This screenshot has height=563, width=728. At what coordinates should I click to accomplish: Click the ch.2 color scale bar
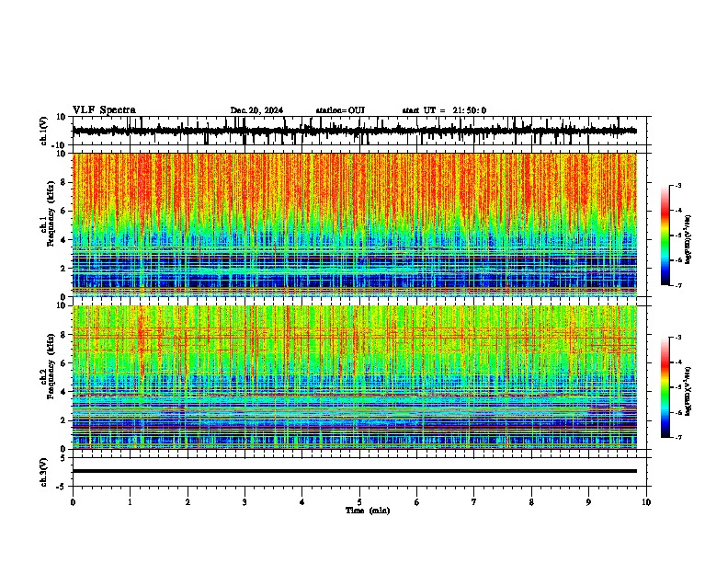coord(665,387)
